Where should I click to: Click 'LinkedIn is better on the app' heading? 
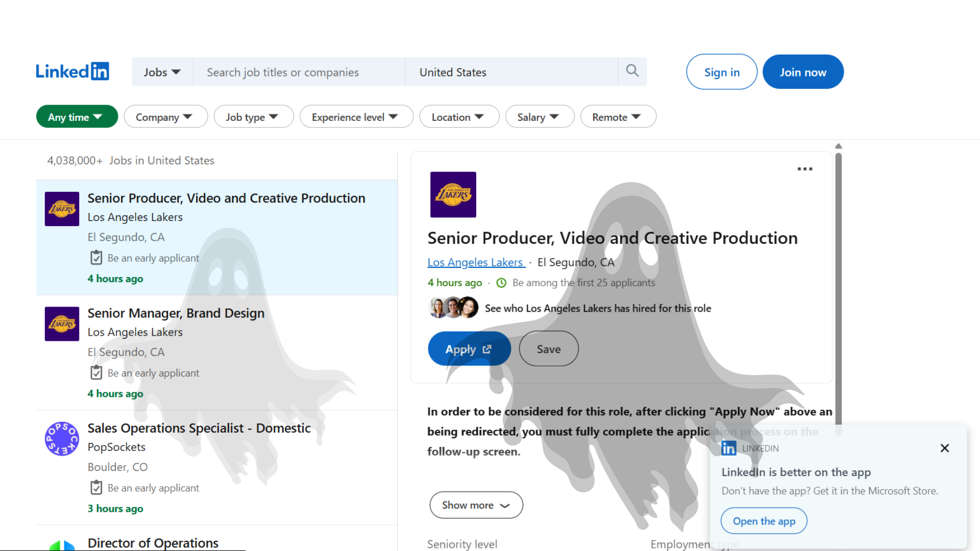click(796, 472)
